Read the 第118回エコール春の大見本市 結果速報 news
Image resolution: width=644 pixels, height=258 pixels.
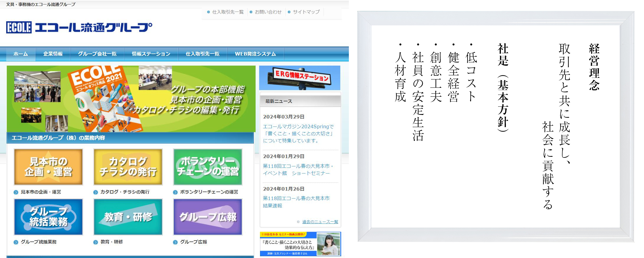296,202
